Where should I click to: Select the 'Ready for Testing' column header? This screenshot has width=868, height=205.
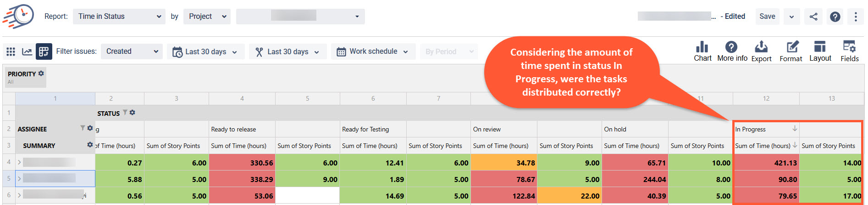click(x=373, y=129)
